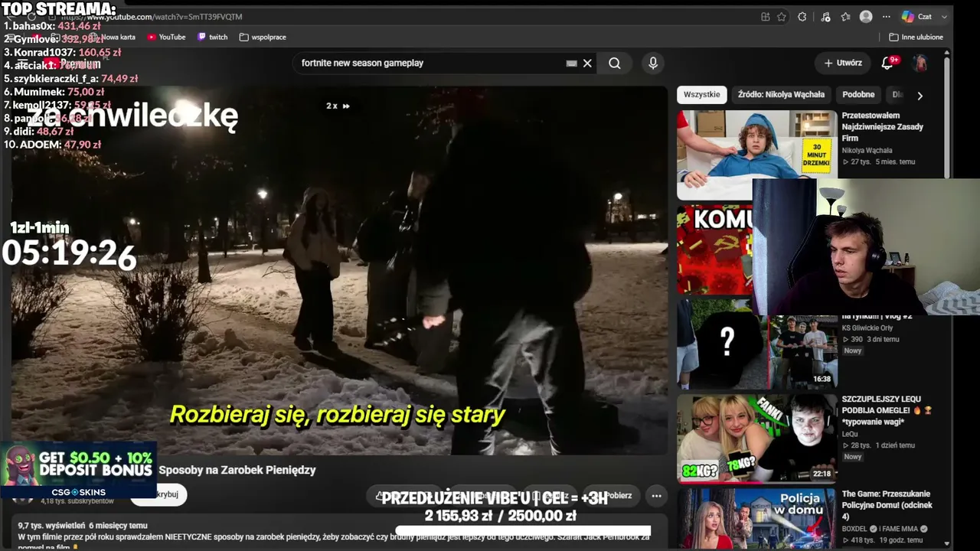Click the Pobierz download button
This screenshot has width=980, height=551.
click(613, 495)
